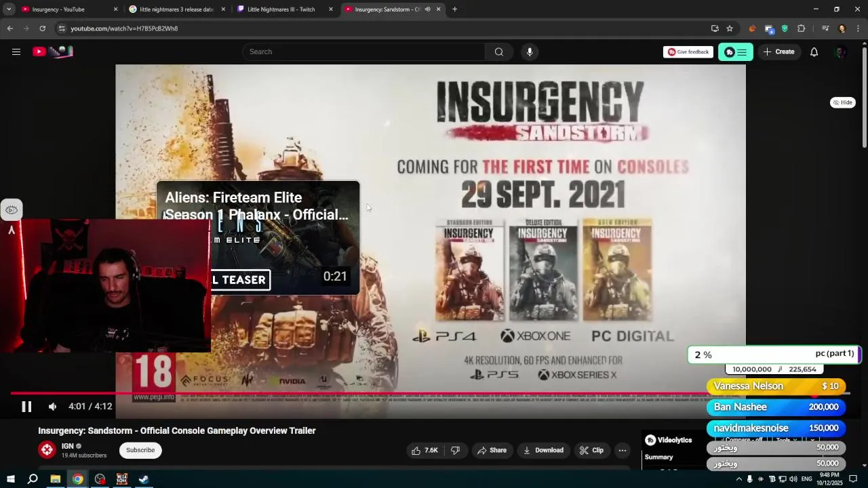View site information icon in address bar

pos(62,28)
